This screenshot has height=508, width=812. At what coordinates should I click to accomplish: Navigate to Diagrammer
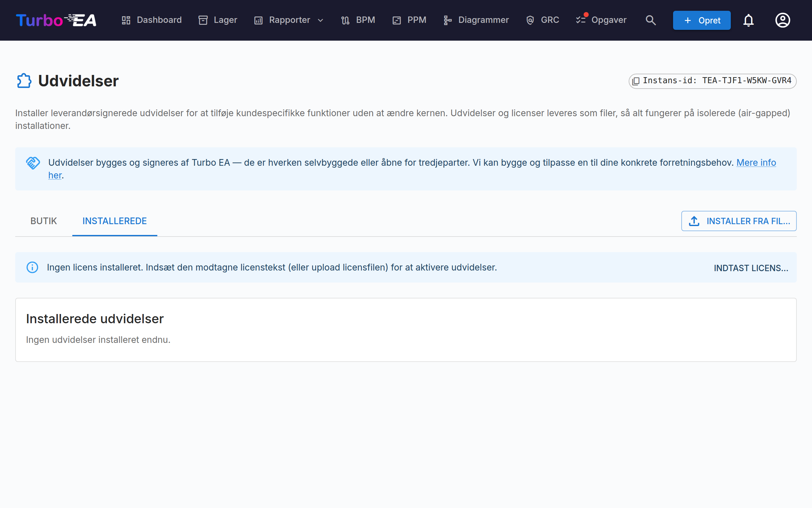point(476,20)
